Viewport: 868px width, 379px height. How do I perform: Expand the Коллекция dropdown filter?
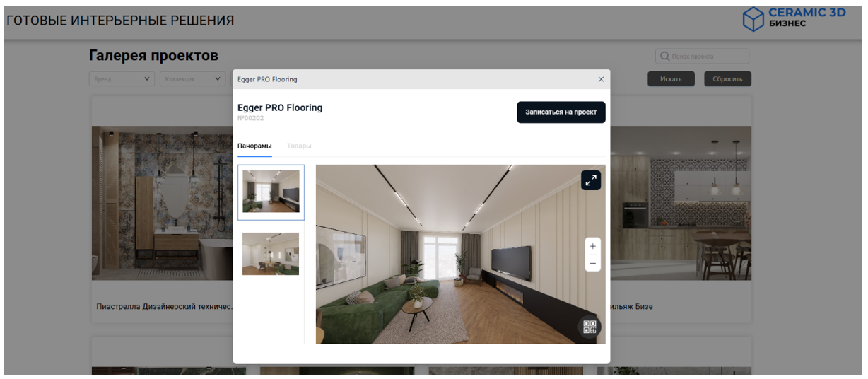[x=192, y=79]
